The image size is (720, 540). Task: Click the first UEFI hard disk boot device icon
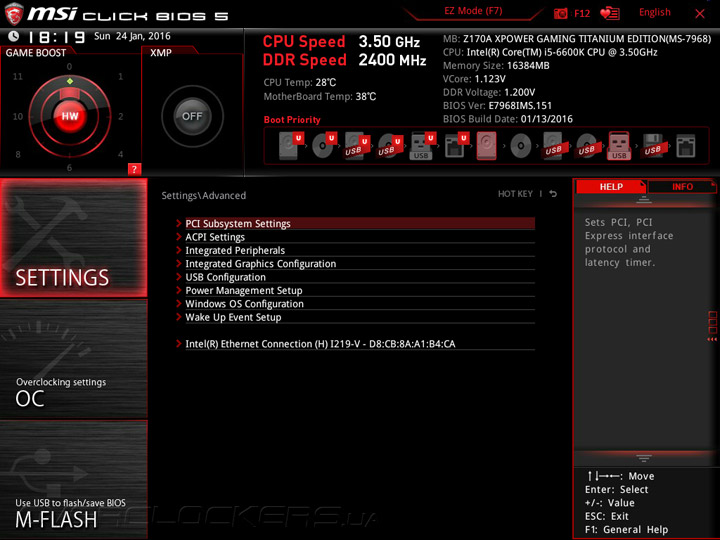pos(291,145)
